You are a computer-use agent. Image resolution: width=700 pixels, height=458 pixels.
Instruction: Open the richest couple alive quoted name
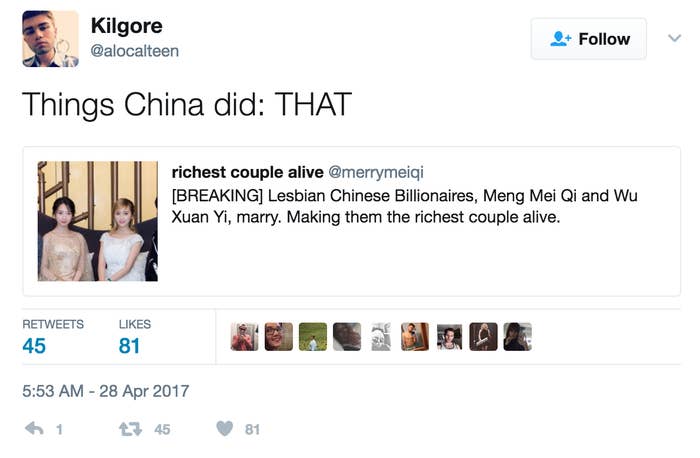tap(248, 172)
